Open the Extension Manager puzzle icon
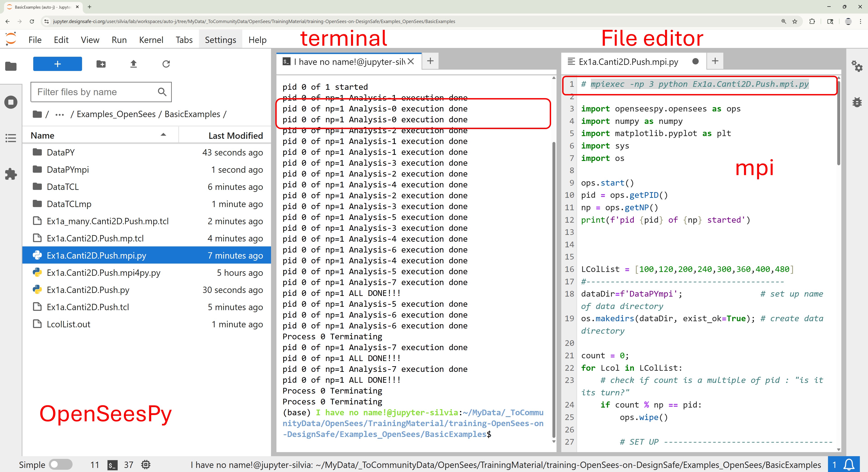 [11, 174]
